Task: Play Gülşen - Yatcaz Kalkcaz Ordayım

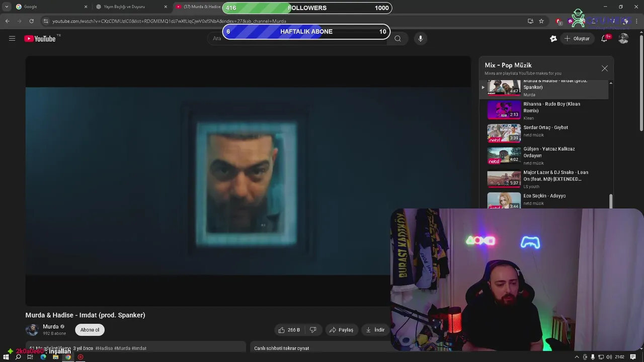Action: click(547, 156)
